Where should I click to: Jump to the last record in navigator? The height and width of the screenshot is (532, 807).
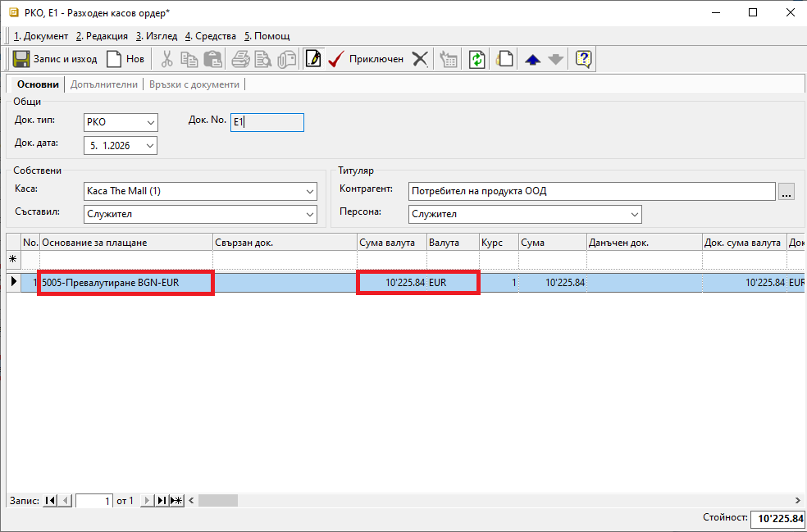(x=162, y=501)
